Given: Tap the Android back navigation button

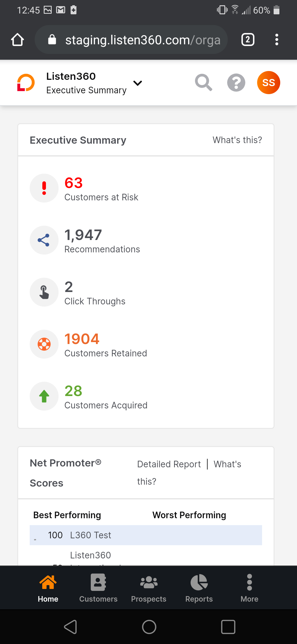Looking at the screenshot, I should [x=71, y=627].
